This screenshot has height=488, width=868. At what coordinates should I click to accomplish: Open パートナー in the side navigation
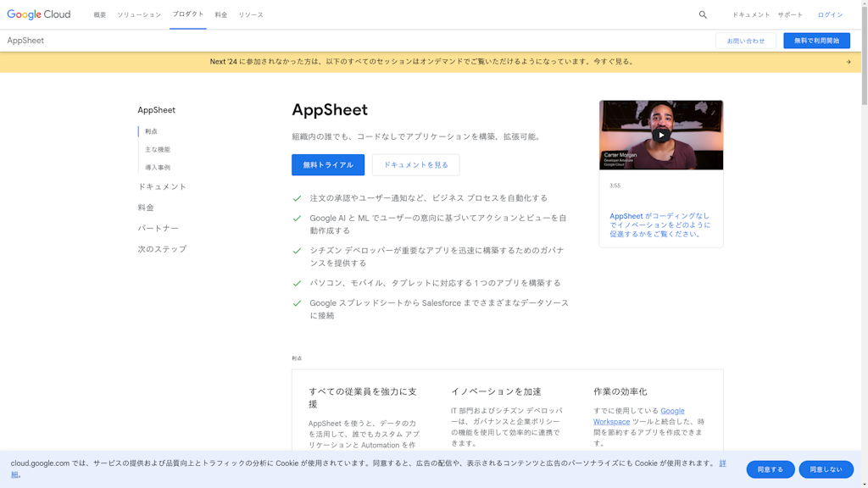[x=159, y=228]
